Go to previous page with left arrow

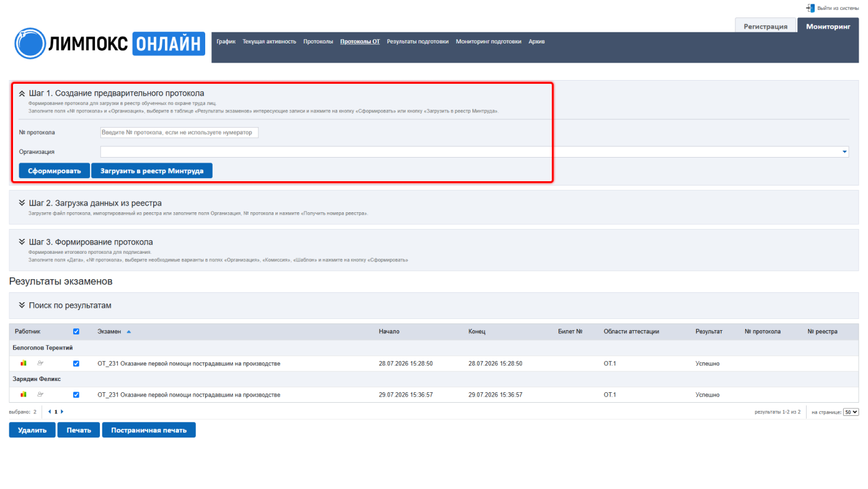click(x=50, y=411)
